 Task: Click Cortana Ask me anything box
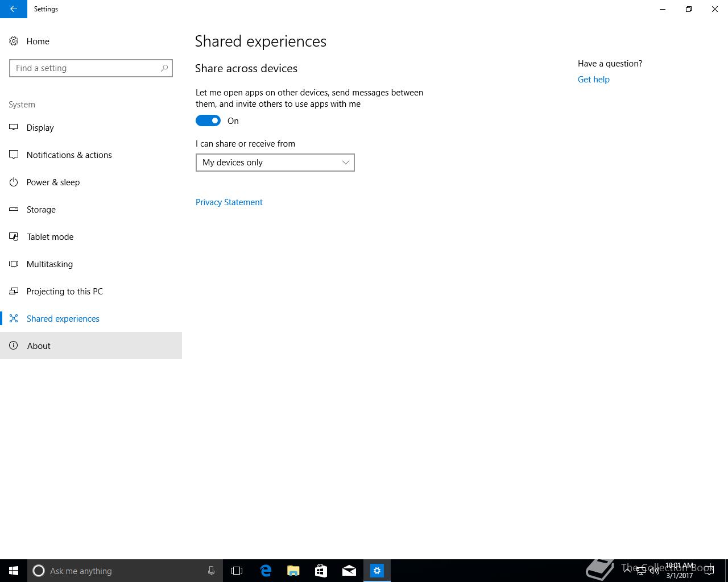tap(125, 571)
